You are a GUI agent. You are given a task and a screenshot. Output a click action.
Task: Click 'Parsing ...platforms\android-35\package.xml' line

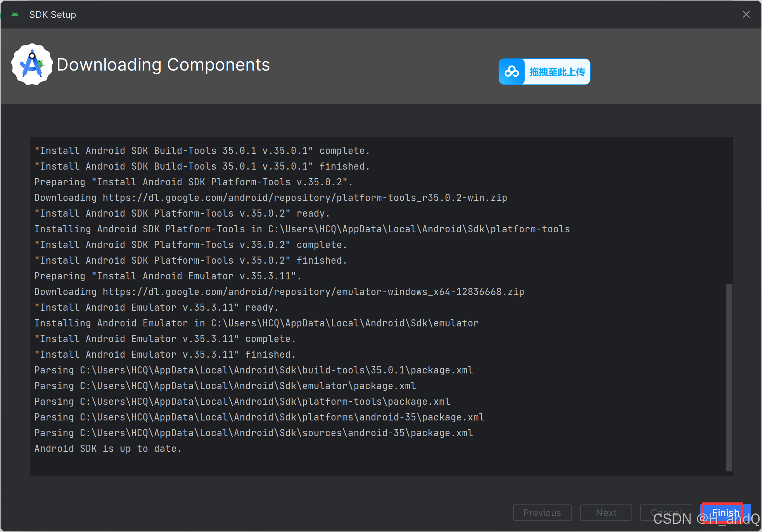pyautogui.click(x=259, y=417)
